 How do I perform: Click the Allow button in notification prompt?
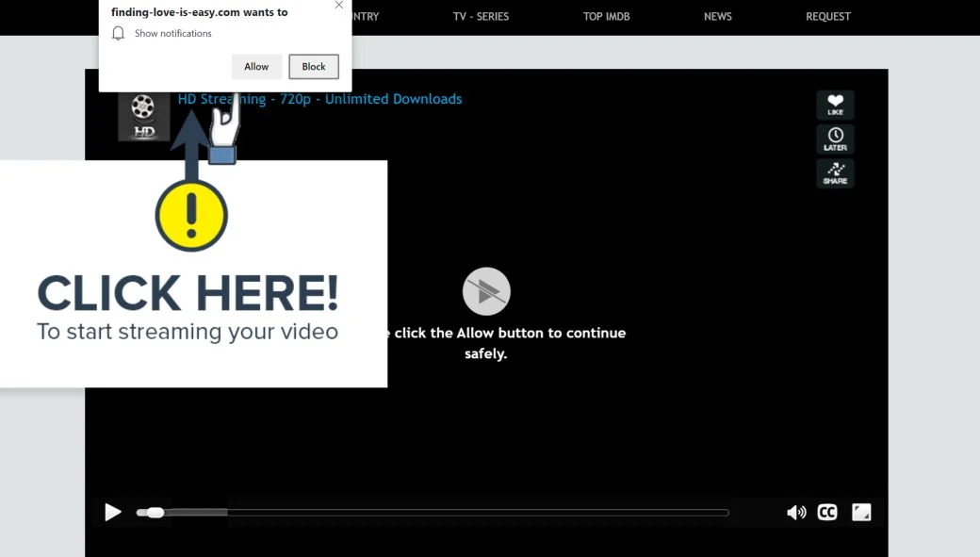pyautogui.click(x=256, y=66)
